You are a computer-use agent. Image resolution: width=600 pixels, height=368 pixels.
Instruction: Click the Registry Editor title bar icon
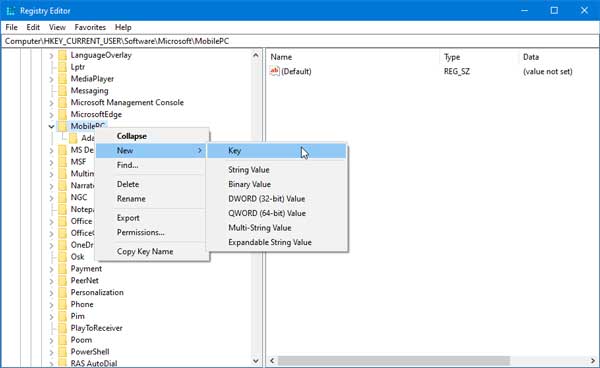coord(10,11)
